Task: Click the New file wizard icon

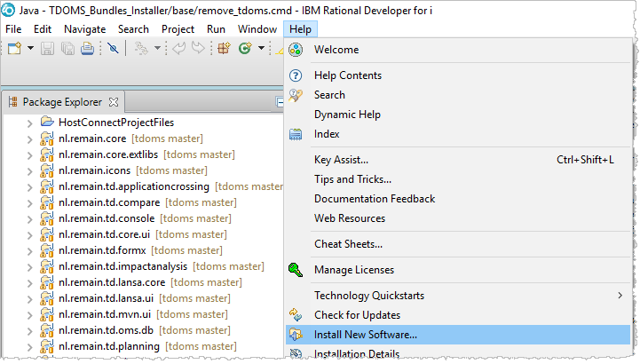Action: (x=14, y=48)
